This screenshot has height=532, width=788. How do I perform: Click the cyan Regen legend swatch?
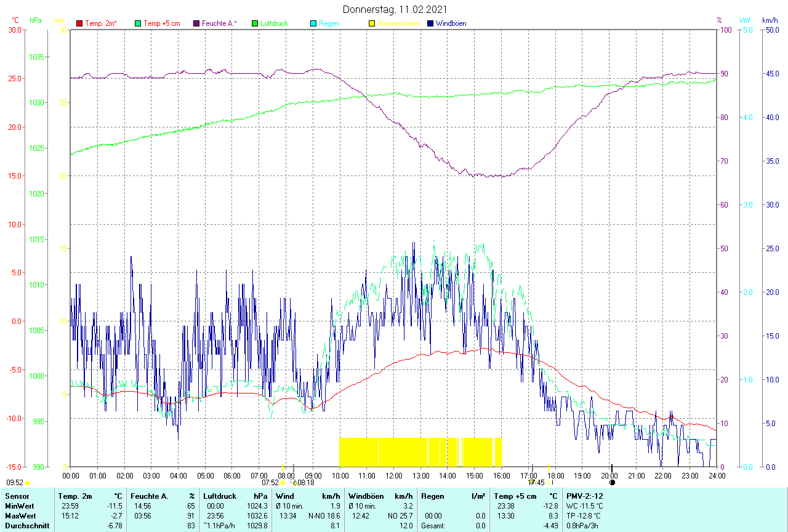point(313,23)
